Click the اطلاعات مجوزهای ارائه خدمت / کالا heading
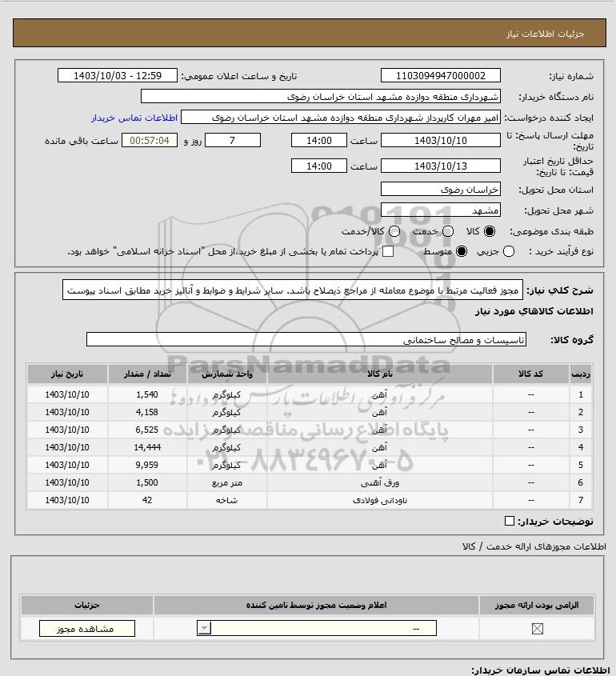This screenshot has width=616, height=676. pyautogui.click(x=534, y=546)
